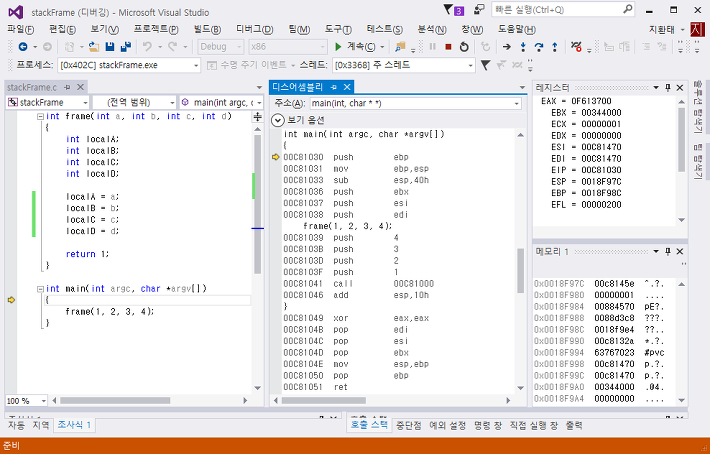The height and width of the screenshot is (454, 710).
Task: Expand the View Options chevron
Action: click(x=277, y=120)
